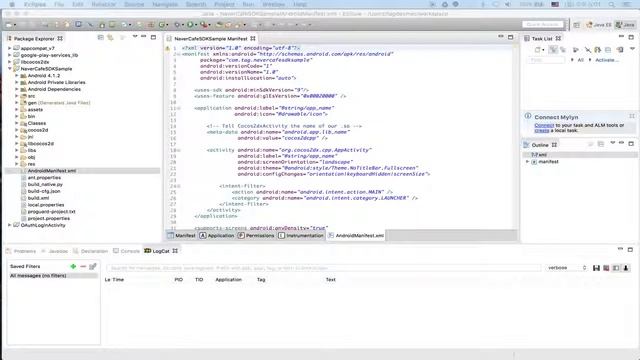Image resolution: width=640 pixels, height=360 pixels.
Task: Expand the appcompat_v7 project
Action: tap(10, 48)
